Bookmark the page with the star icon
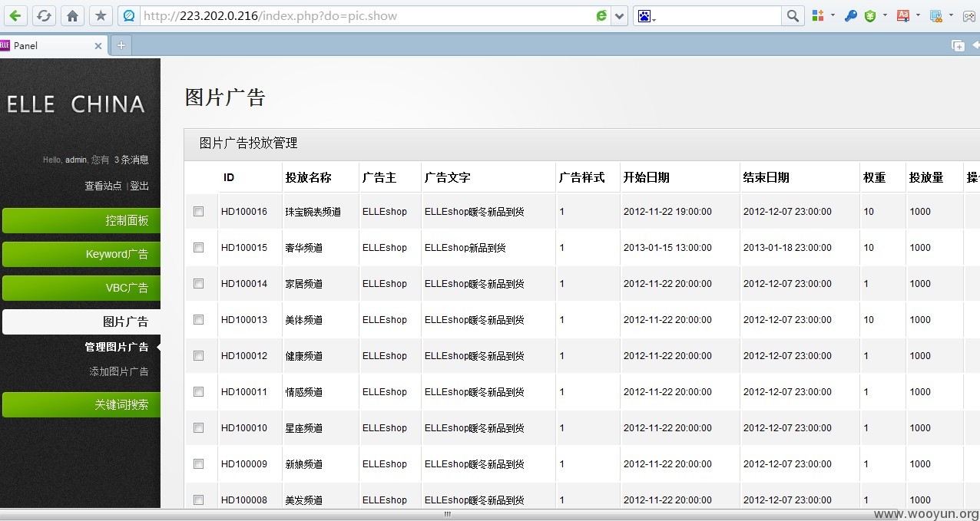 click(x=101, y=15)
